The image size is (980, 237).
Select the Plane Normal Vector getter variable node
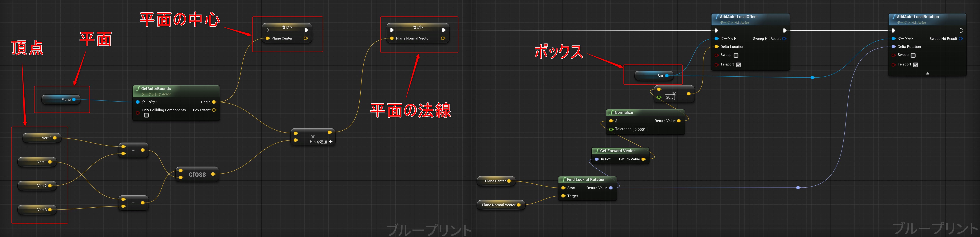(x=501, y=205)
